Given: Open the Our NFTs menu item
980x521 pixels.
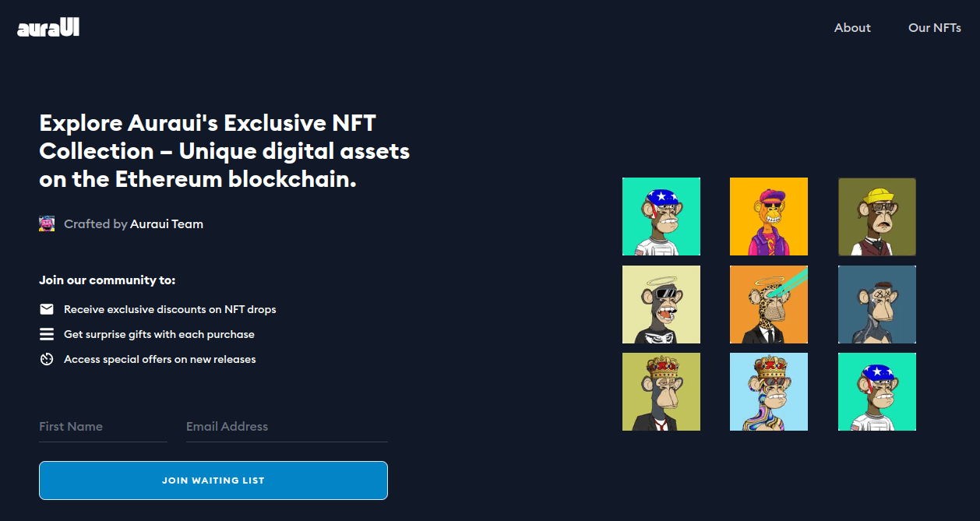Looking at the screenshot, I should (x=935, y=28).
